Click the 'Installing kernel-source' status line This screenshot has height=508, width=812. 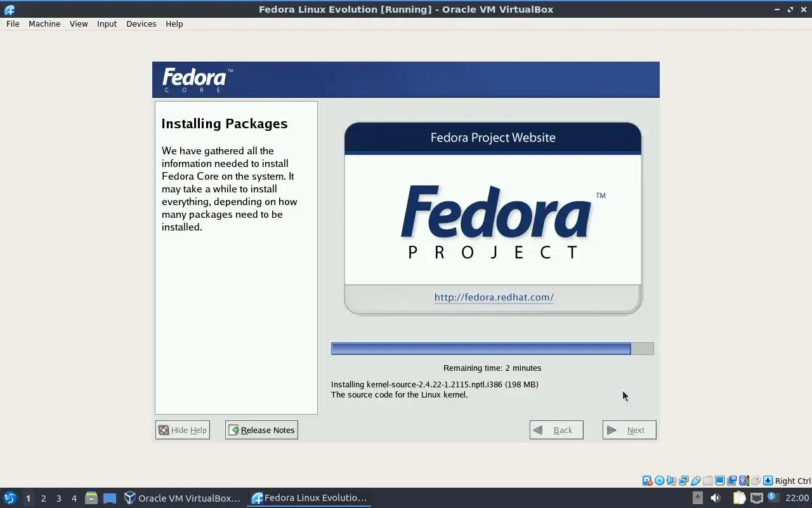pyautogui.click(x=435, y=384)
